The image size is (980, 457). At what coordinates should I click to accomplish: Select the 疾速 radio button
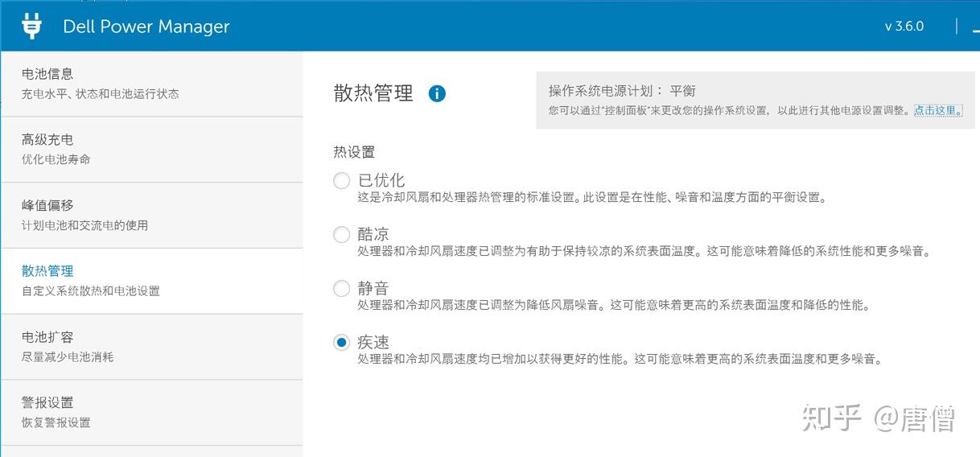tap(341, 343)
